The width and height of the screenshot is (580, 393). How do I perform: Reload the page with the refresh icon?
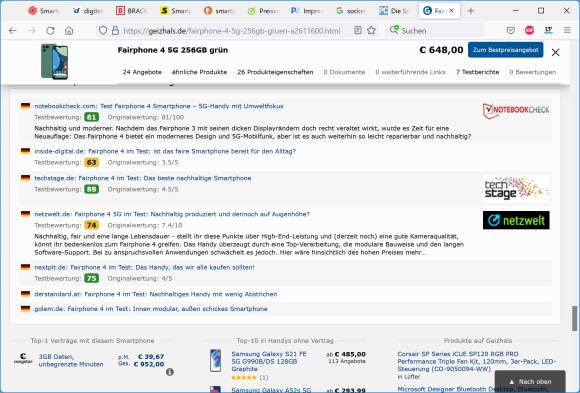point(50,31)
